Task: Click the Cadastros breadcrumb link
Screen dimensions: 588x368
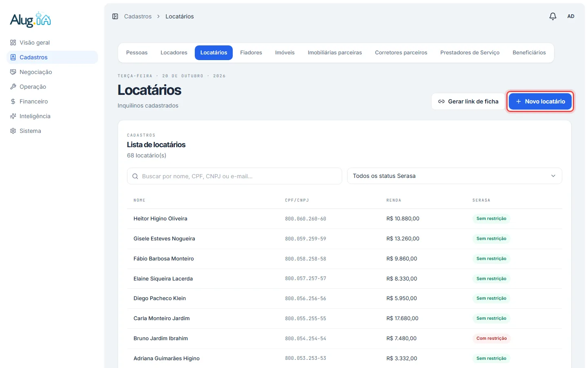Action: (x=138, y=16)
